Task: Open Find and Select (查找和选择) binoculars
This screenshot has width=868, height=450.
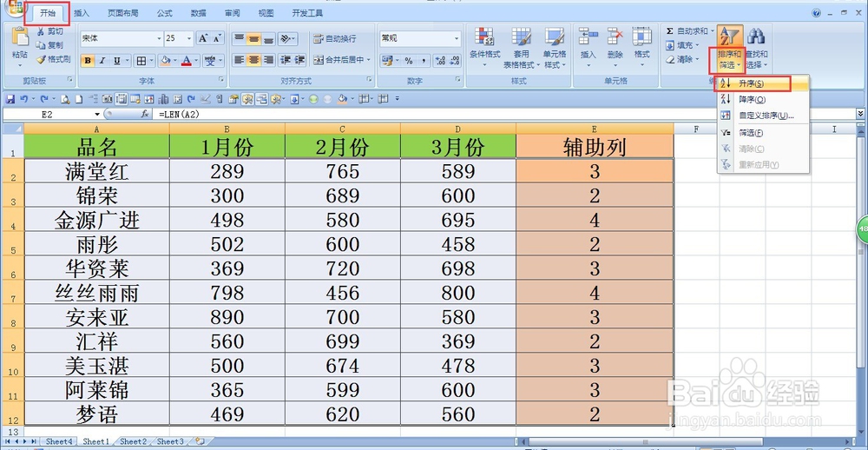Action: [756, 48]
